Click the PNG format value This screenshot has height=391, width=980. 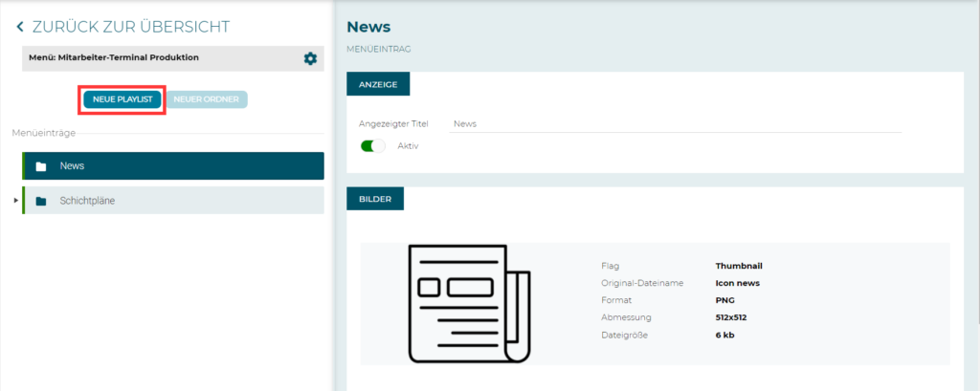pos(725,300)
